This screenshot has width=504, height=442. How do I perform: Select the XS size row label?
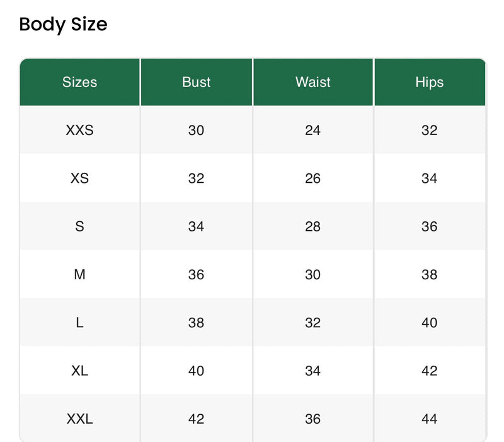coord(79,178)
